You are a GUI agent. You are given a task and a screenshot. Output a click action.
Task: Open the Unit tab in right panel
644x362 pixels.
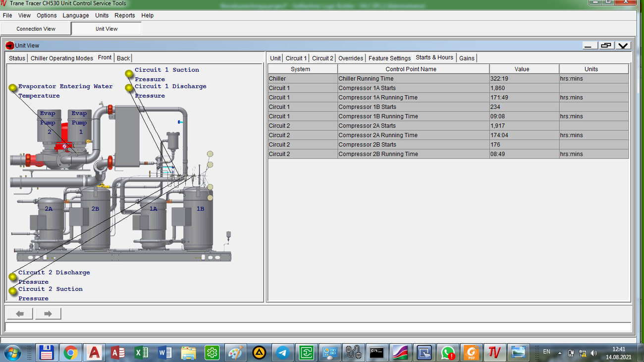tap(275, 58)
